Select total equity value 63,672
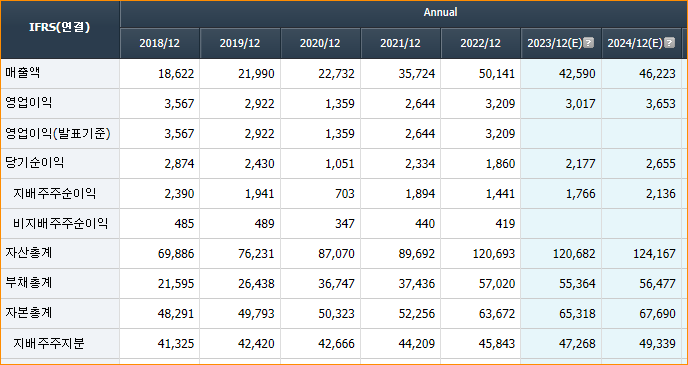Screen dimensions: 688x365 [x=497, y=313]
